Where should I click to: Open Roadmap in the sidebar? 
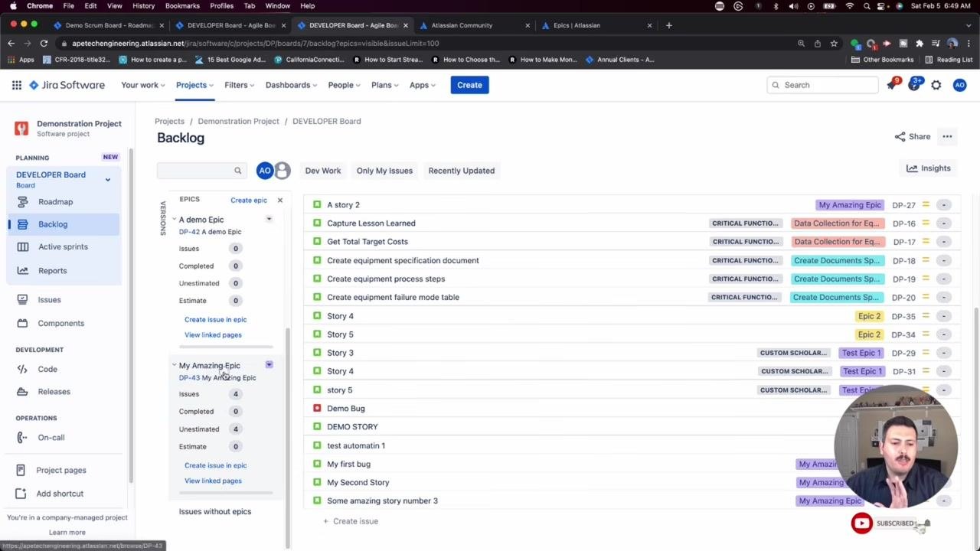[55, 202]
